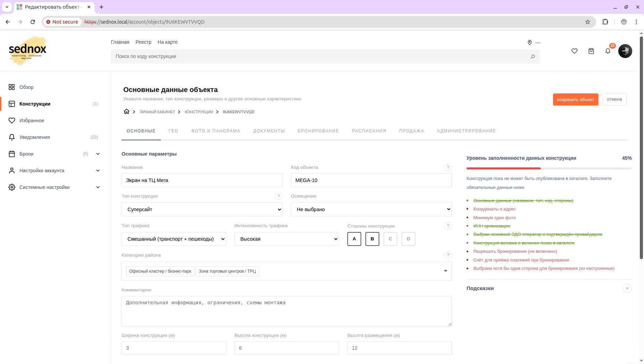
Task: Switch to the ПРОДАЖА tab
Action: (x=412, y=131)
